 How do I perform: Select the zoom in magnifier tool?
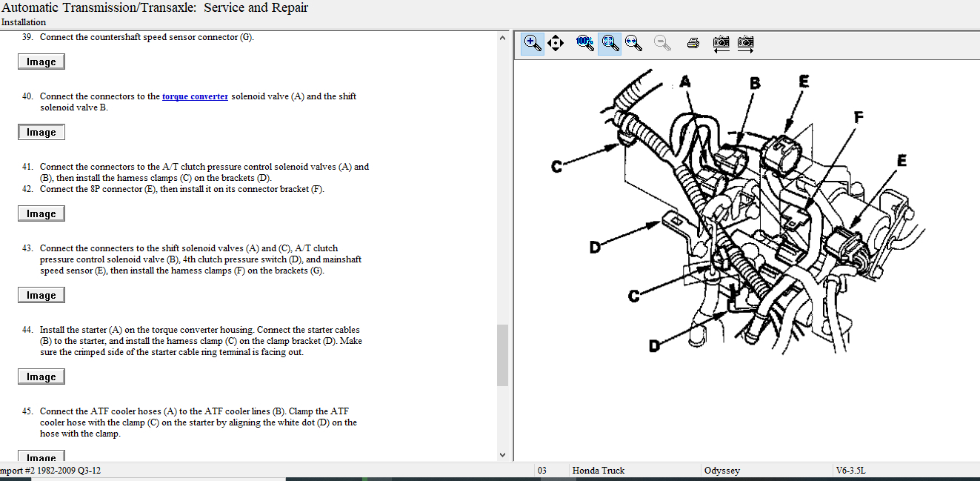point(532,43)
